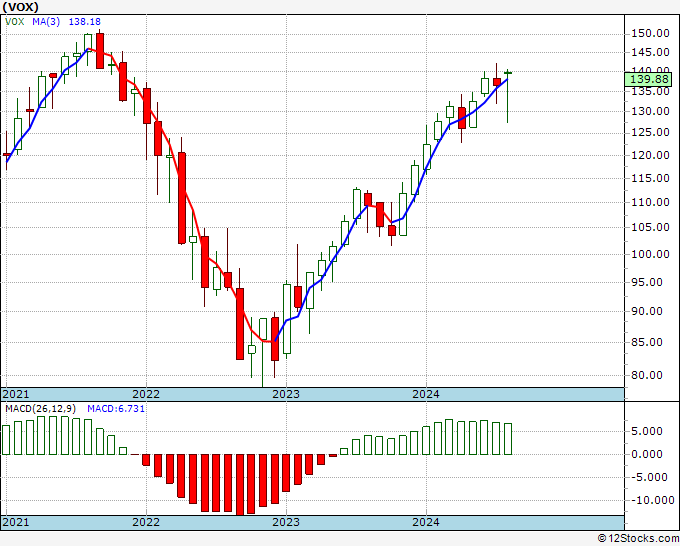The height and width of the screenshot is (546, 680).
Task: Click 2022 on the MACD panel timeline
Action: pos(146,522)
